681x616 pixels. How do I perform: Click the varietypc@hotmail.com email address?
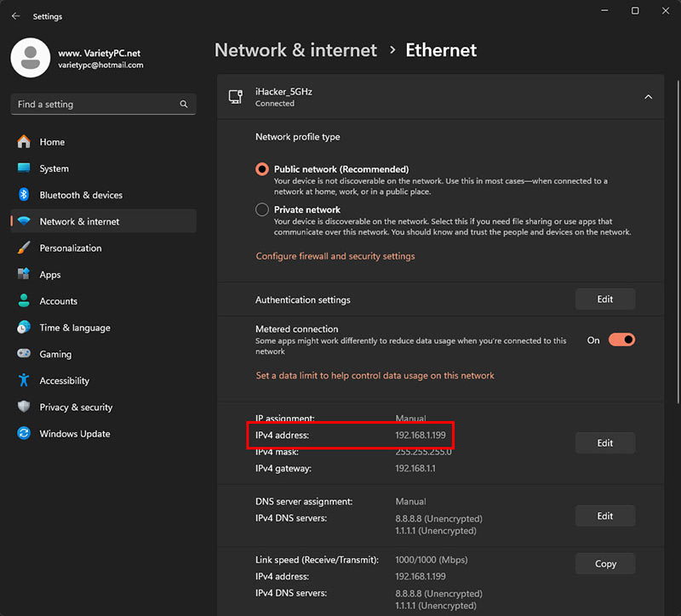(x=100, y=66)
